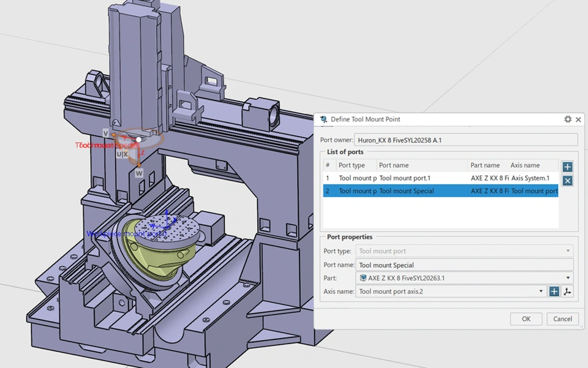Select the Workpiece mount port label
Viewport: 588px width, 368px height.
tap(126, 234)
